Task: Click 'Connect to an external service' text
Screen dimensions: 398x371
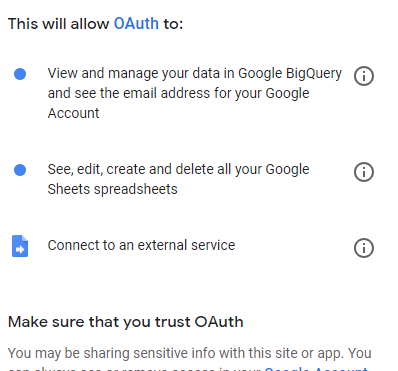Action: click(141, 245)
